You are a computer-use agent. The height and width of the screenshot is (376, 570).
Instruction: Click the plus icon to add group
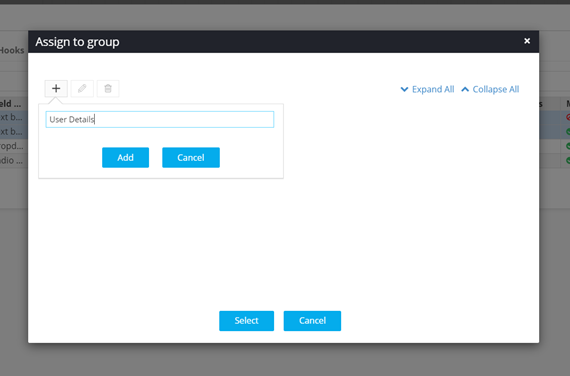56,89
